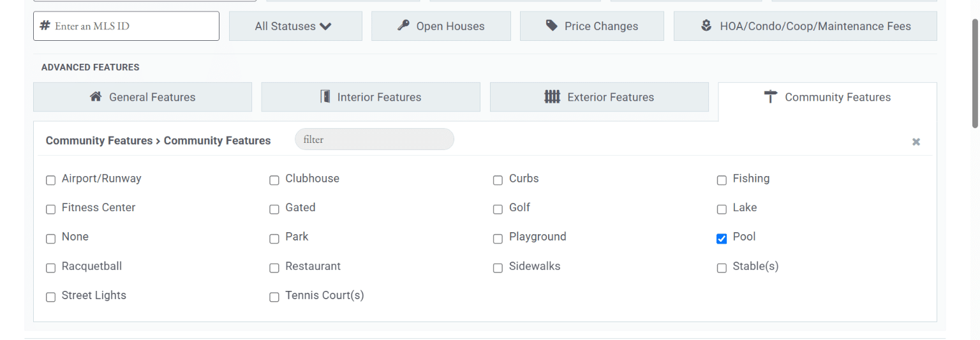Click the house icon on General Features
Viewport: 980px width, 340px height.
(x=96, y=97)
